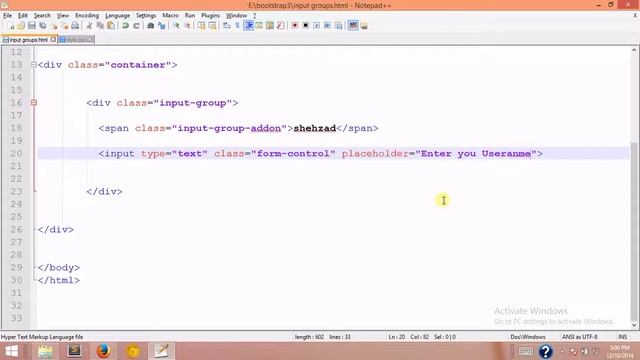640x360 pixels.
Task: Click the closing </body> tag
Action: click(x=59, y=268)
